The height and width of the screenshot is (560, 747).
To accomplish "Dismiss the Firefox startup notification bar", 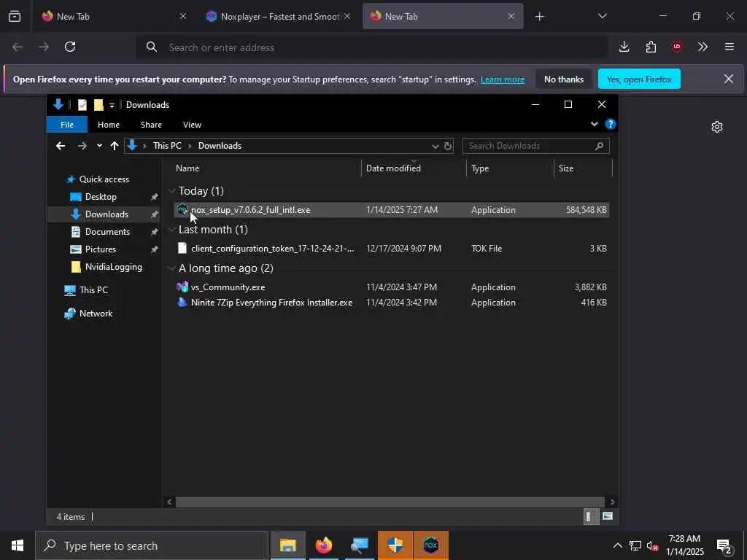I will coord(729,79).
